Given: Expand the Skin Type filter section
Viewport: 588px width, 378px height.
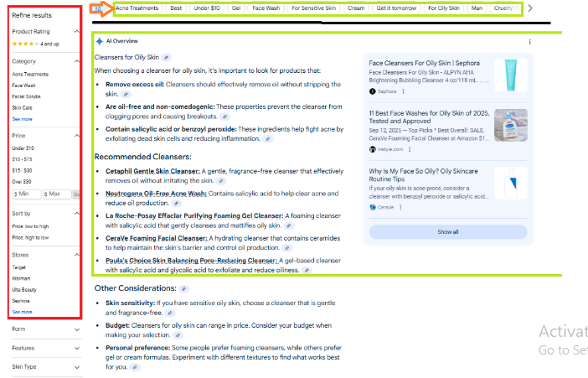Looking at the screenshot, I should [x=78, y=366].
